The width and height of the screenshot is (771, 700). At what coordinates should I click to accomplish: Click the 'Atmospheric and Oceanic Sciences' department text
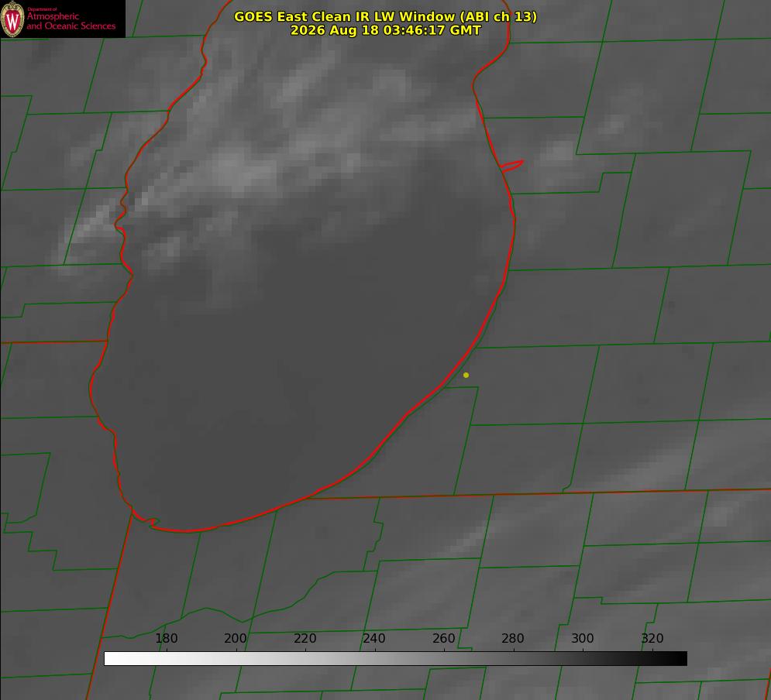tap(71, 21)
